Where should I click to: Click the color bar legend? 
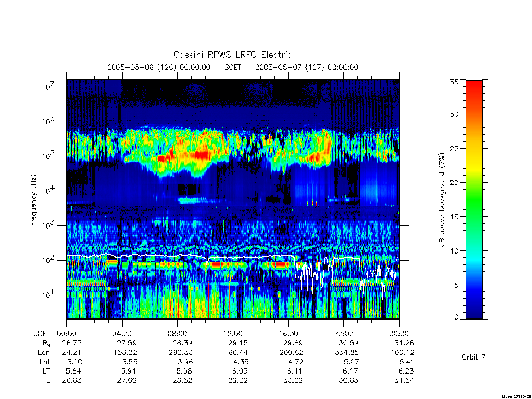pos(474,199)
